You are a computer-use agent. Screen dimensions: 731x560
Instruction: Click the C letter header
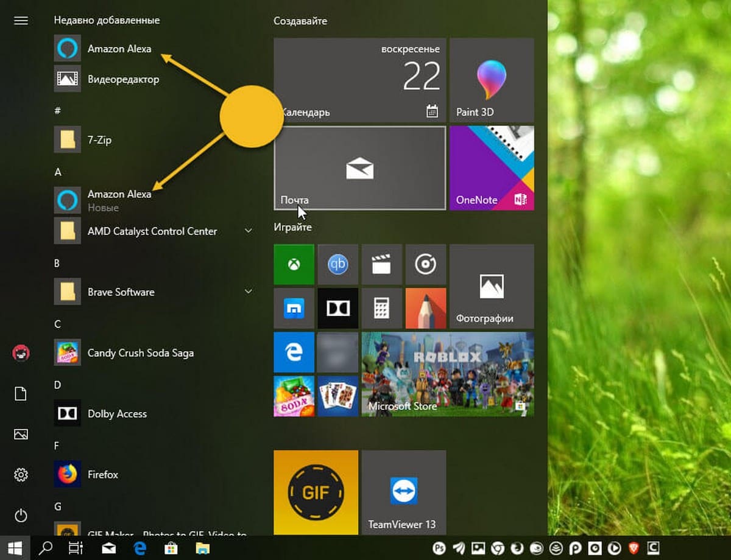pyautogui.click(x=57, y=324)
